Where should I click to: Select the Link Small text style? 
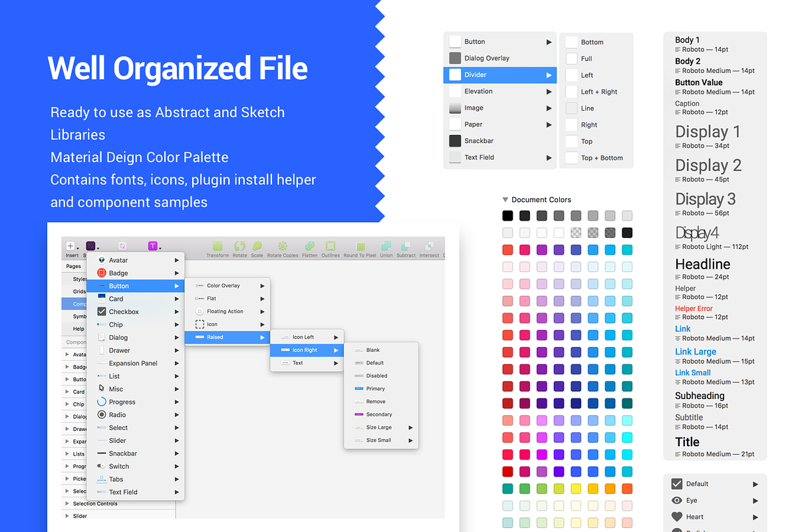[x=693, y=372]
